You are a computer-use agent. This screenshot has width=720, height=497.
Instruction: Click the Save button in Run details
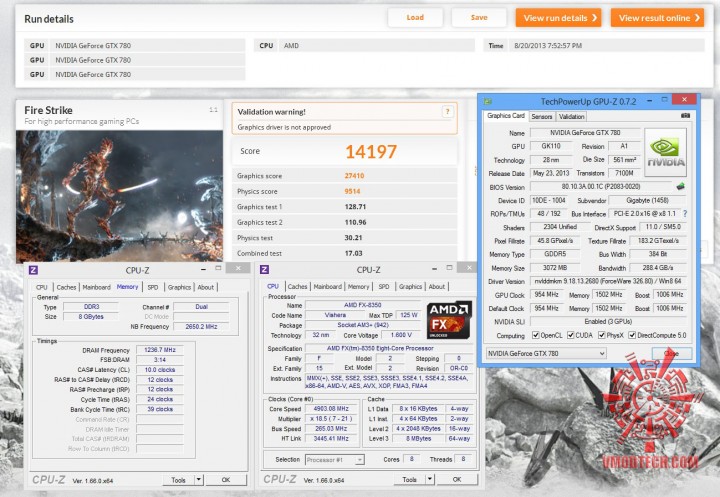(x=479, y=17)
